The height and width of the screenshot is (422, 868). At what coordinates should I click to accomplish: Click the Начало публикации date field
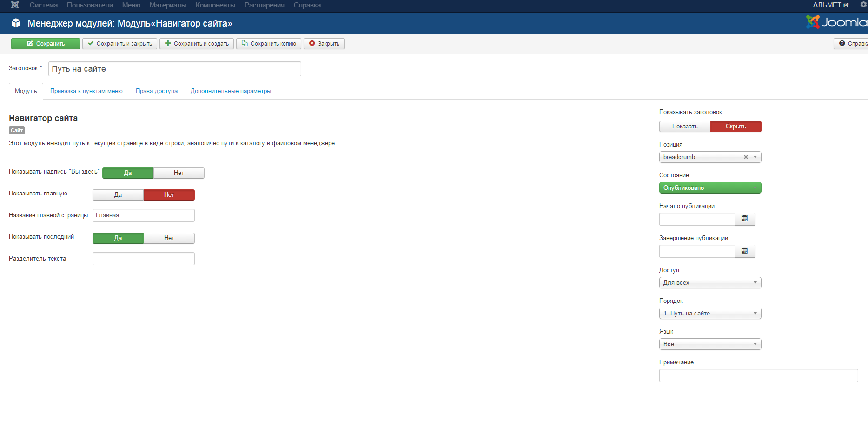pos(697,219)
